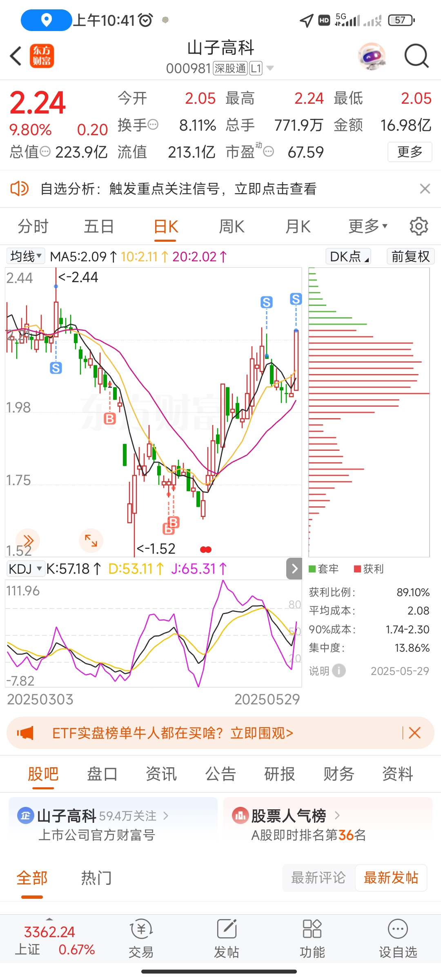Screen dimensions: 441x980
Task: Tap the search magnifier icon
Action: tap(416, 56)
